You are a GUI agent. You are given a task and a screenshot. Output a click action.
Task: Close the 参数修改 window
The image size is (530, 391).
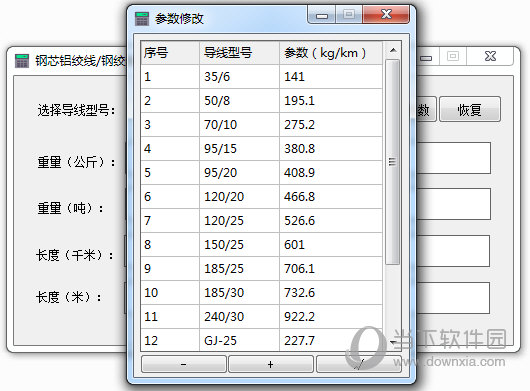(386, 14)
